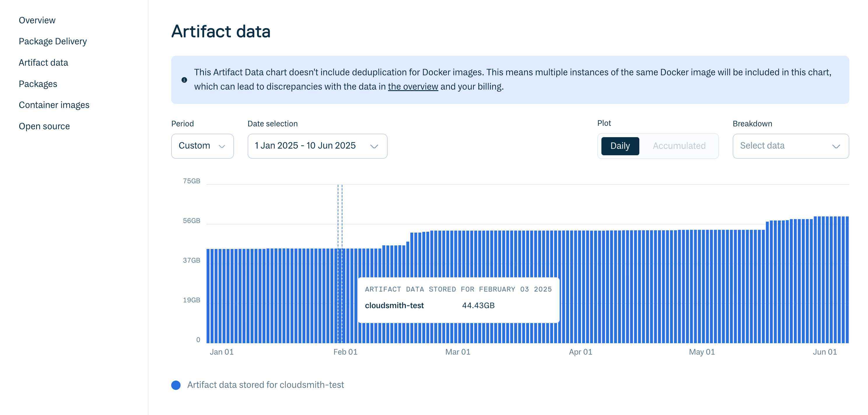The height and width of the screenshot is (415, 868).
Task: Click the Period dropdown chevron
Action: pyautogui.click(x=222, y=147)
